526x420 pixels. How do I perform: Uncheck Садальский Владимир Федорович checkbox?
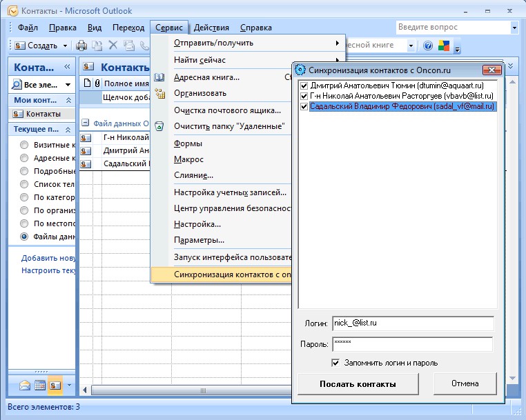click(304, 107)
